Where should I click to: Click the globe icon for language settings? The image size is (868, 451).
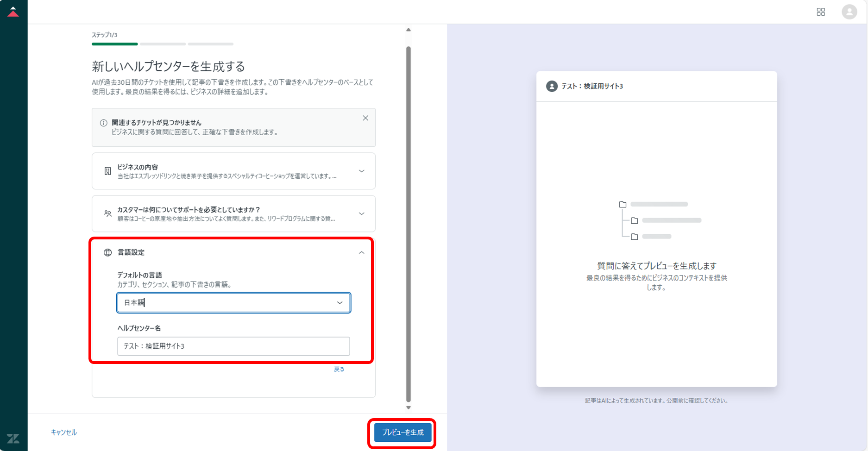pos(107,252)
